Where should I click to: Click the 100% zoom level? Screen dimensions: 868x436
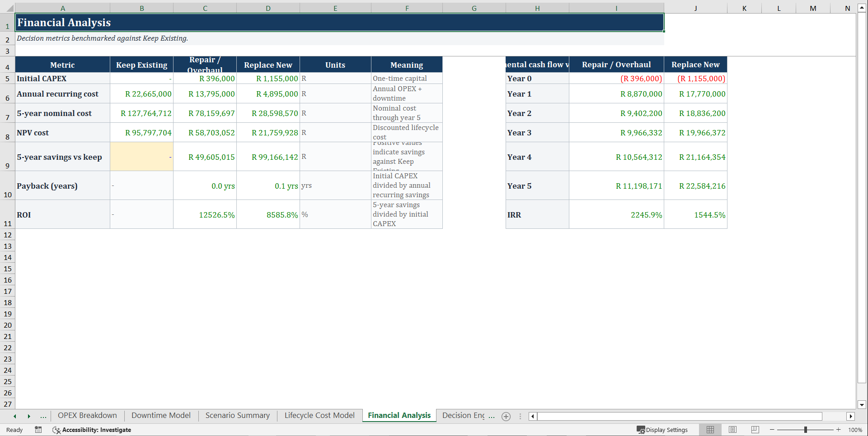click(x=855, y=430)
